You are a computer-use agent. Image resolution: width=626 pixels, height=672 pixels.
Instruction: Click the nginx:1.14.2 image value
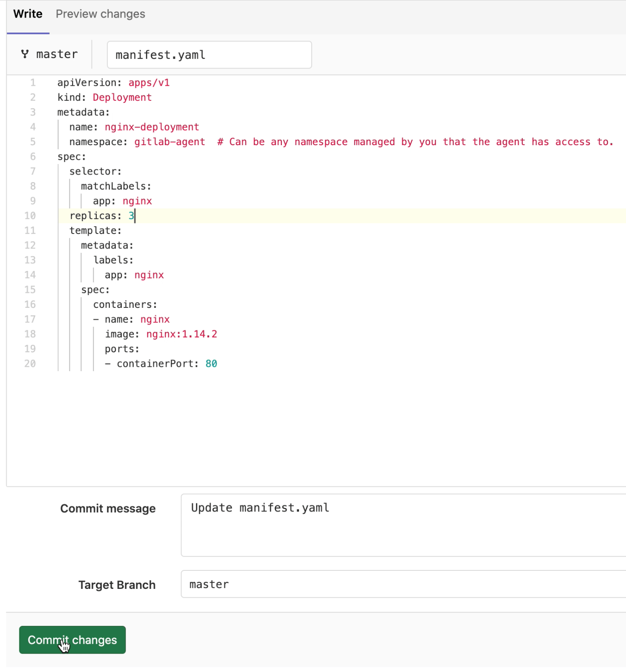[181, 334]
